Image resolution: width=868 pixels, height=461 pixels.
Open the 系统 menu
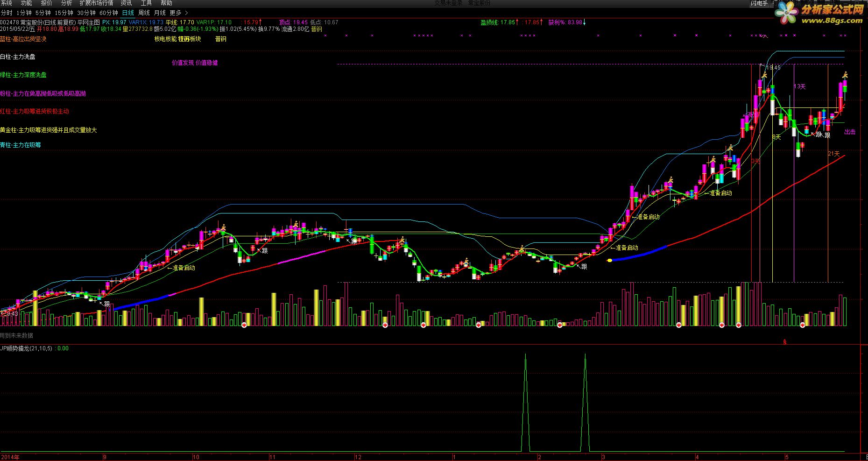click(7, 3)
